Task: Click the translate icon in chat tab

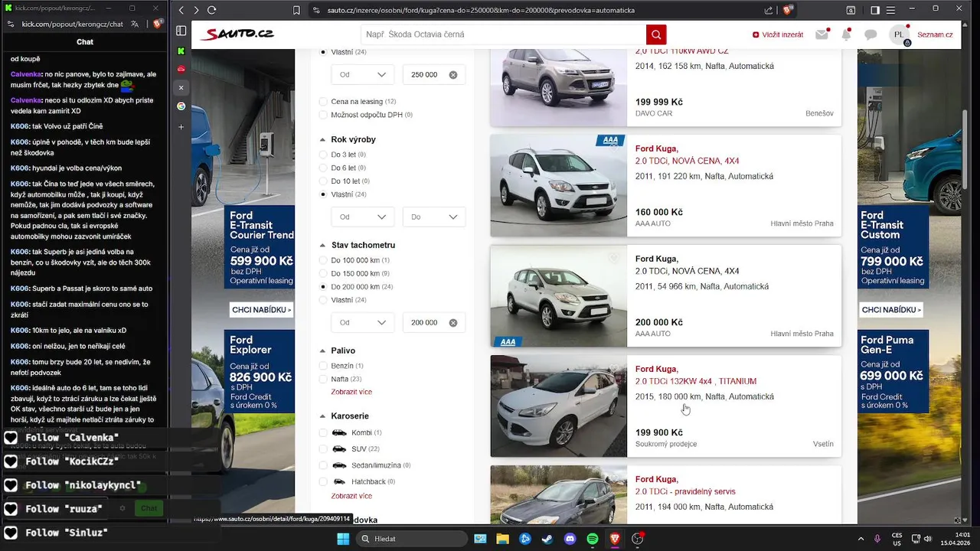Action: (135, 24)
